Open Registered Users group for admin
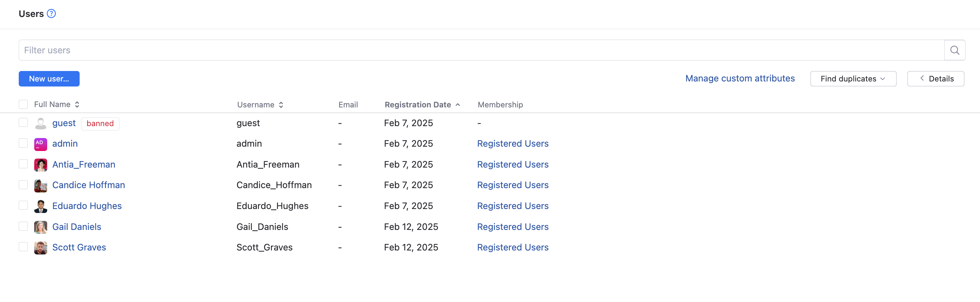 (x=512, y=144)
